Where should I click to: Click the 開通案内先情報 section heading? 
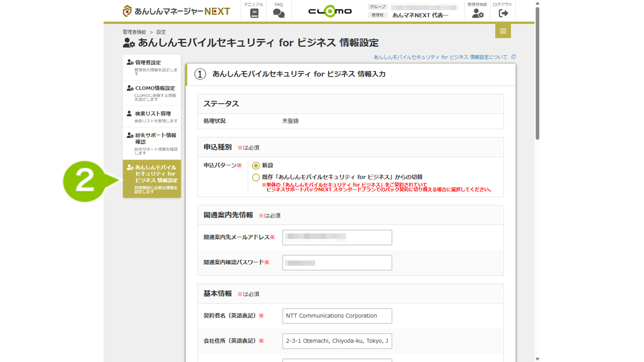point(228,215)
